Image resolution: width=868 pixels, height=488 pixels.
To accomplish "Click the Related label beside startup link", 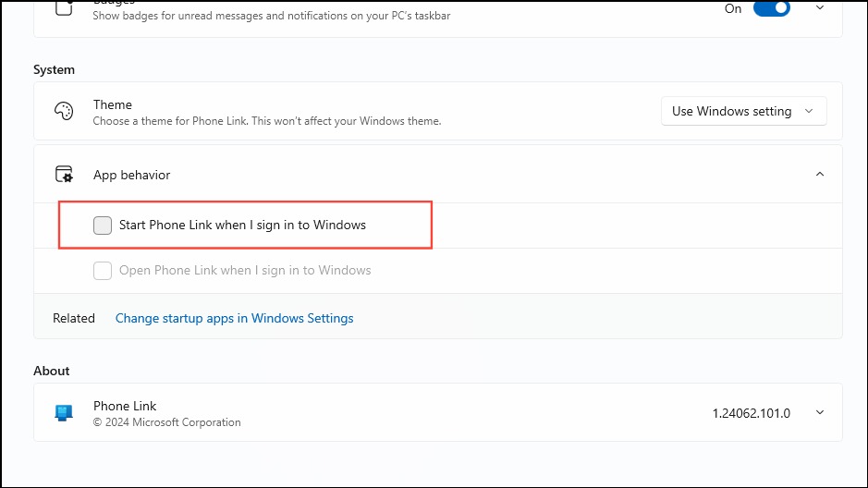I will [x=74, y=318].
